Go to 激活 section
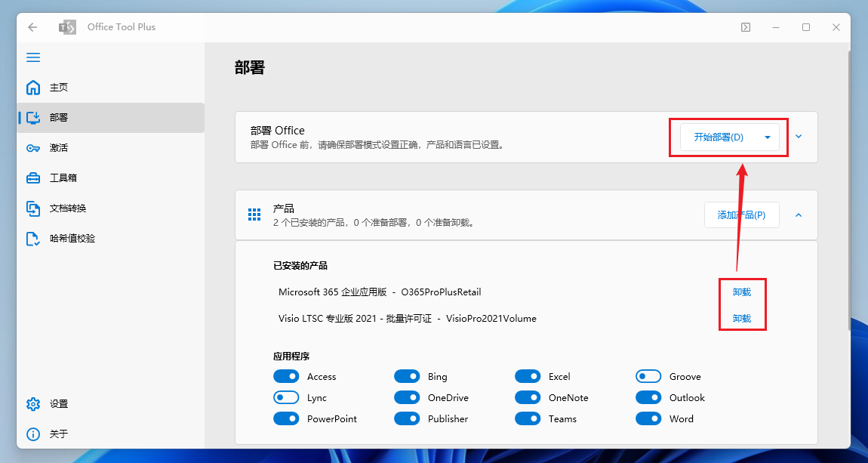Image resolution: width=868 pixels, height=463 pixels. pos(111,148)
